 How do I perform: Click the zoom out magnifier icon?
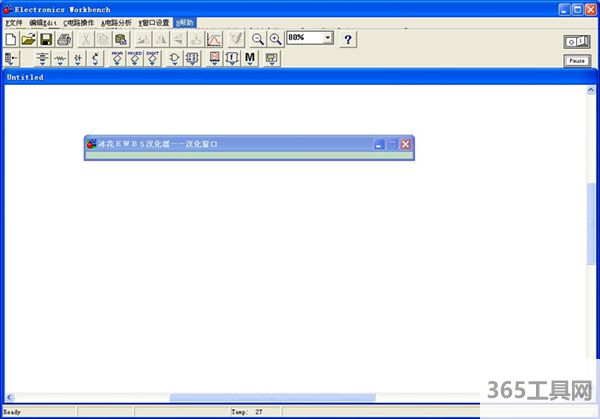(x=257, y=39)
